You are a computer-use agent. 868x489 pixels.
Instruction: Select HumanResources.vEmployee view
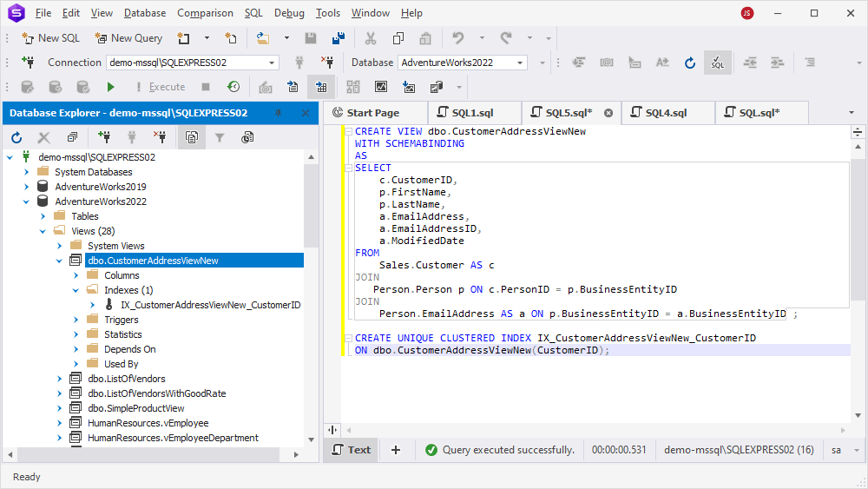coord(148,423)
